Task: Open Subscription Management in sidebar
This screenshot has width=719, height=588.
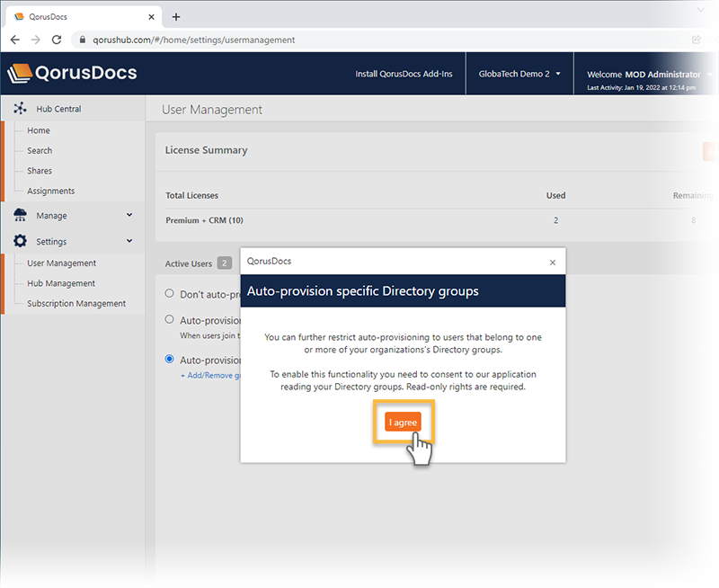Action: click(76, 303)
